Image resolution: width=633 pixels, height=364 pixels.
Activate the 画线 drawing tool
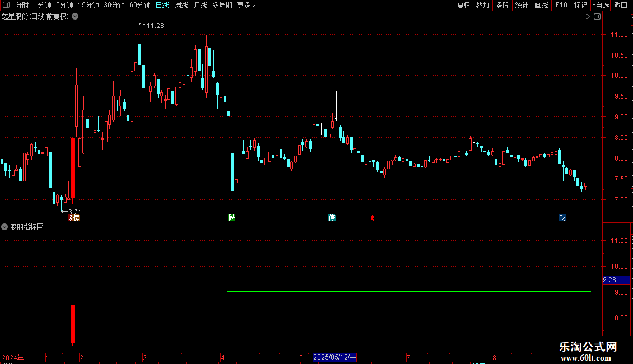tap(541, 5)
